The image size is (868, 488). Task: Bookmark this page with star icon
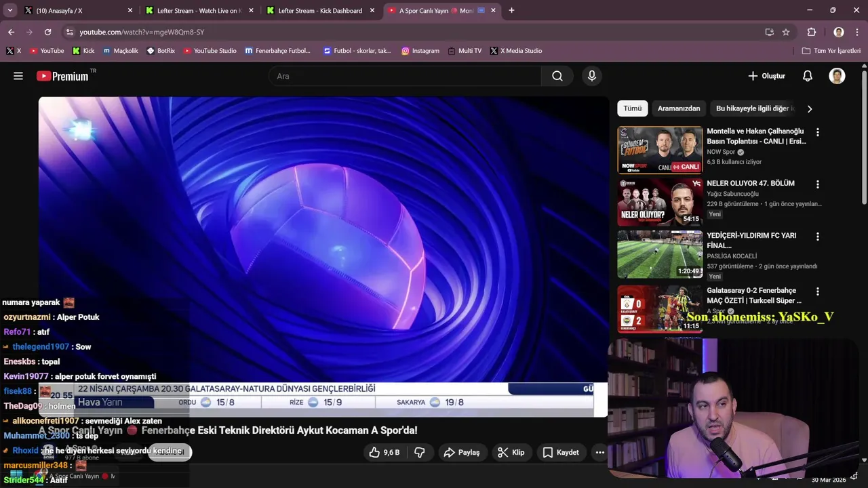click(x=786, y=32)
